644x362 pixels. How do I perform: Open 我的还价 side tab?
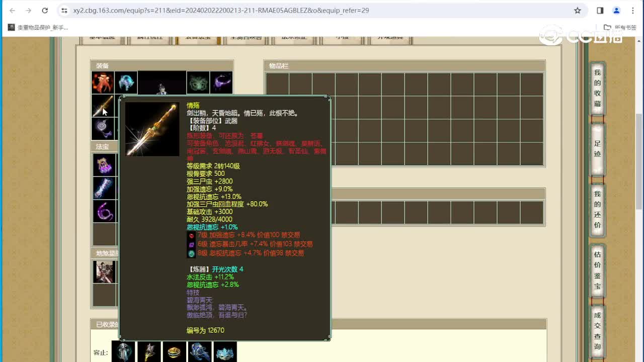[x=597, y=209]
